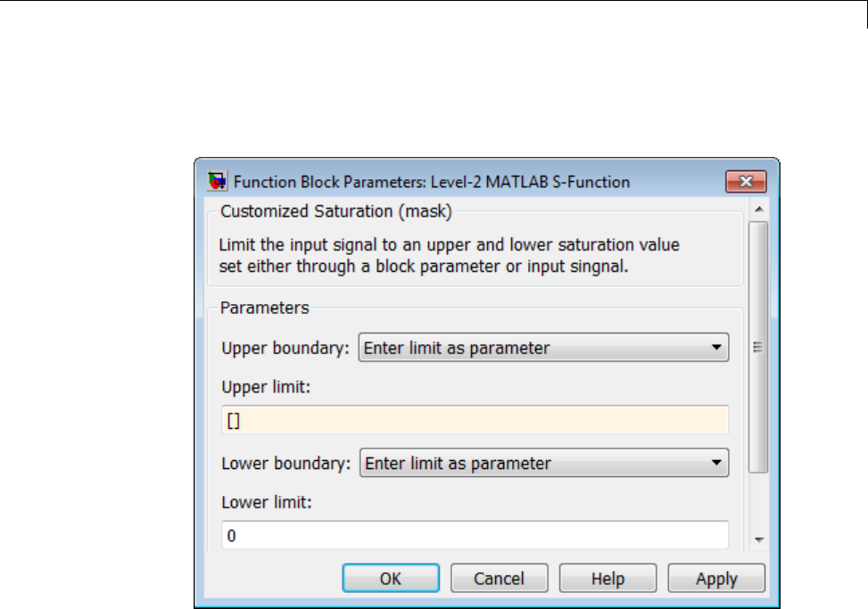
Task: Click the Lower boundary label
Action: pos(285,463)
